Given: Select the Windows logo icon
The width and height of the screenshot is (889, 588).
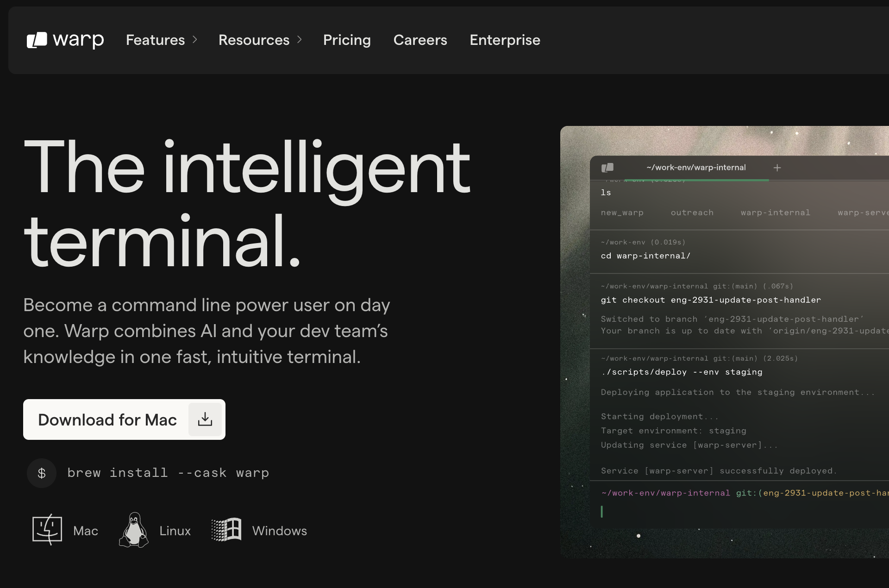Looking at the screenshot, I should click(x=226, y=529).
